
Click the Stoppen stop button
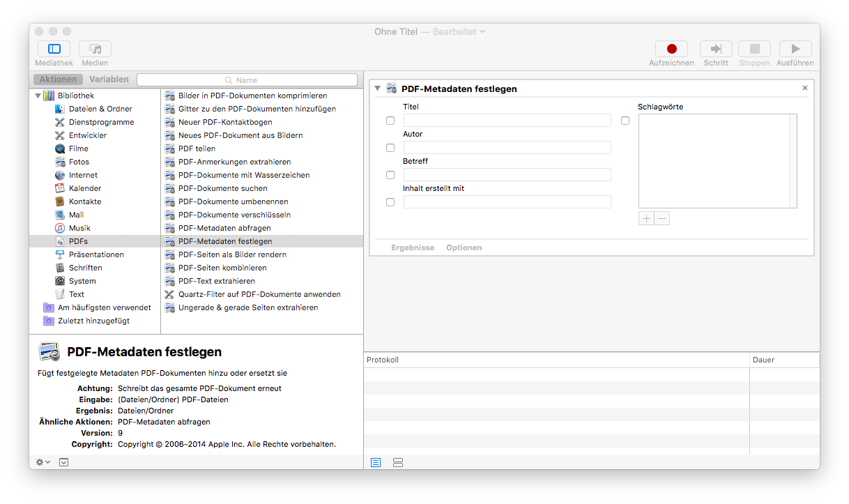click(754, 49)
